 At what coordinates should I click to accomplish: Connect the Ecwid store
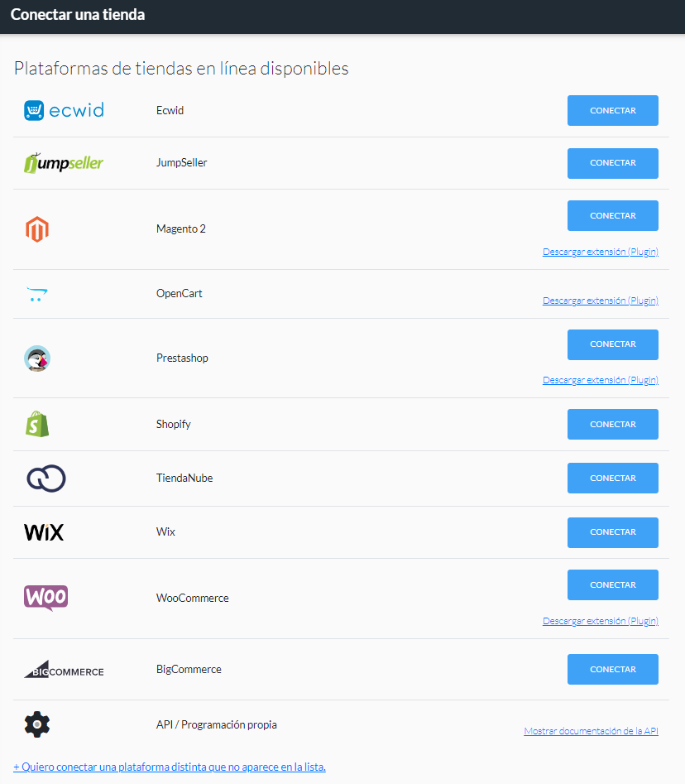coord(612,110)
